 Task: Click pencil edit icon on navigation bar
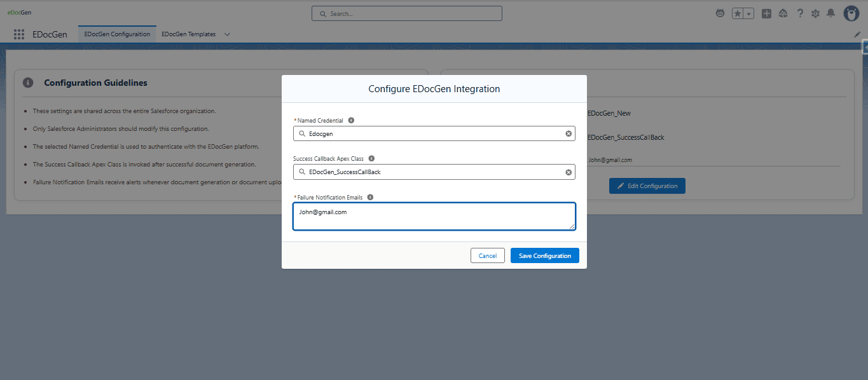pos(857,34)
